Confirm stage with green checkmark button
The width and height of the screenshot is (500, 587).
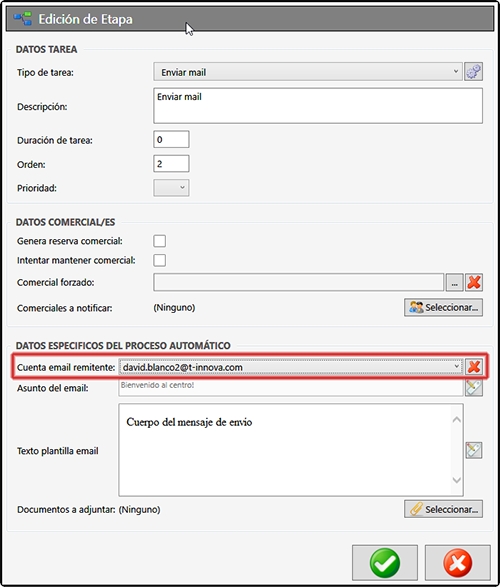[x=385, y=563]
